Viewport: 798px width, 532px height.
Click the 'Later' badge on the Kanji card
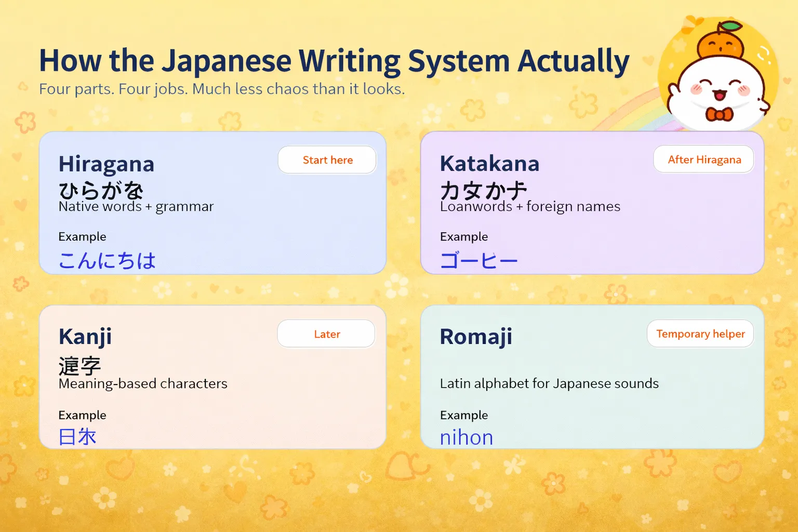[326, 334]
